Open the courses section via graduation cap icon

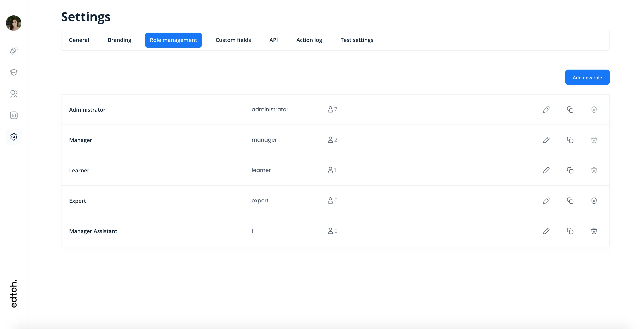(x=14, y=72)
